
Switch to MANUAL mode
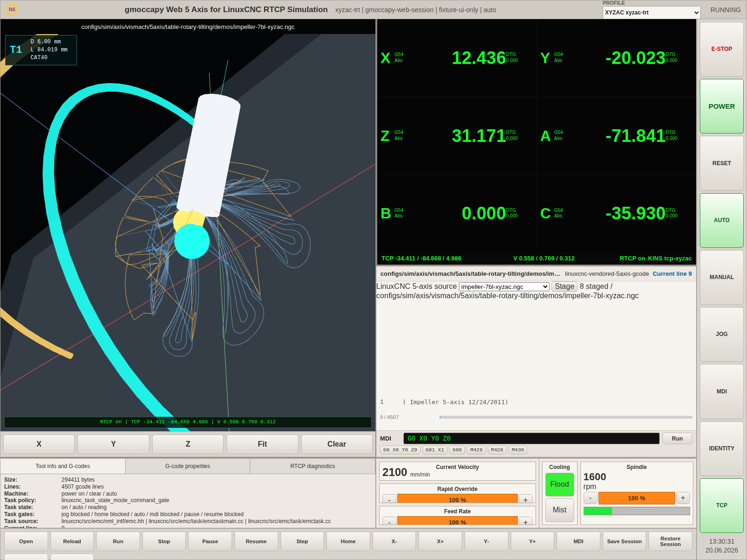point(721,277)
